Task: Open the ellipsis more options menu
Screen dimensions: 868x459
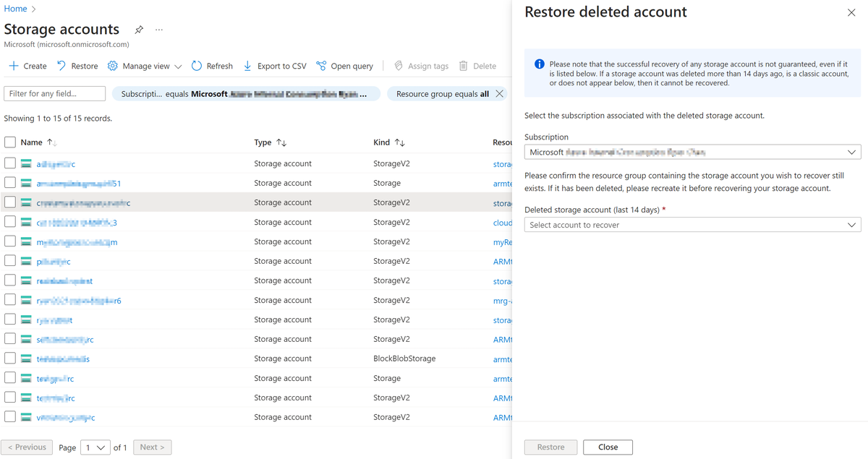Action: coord(159,30)
